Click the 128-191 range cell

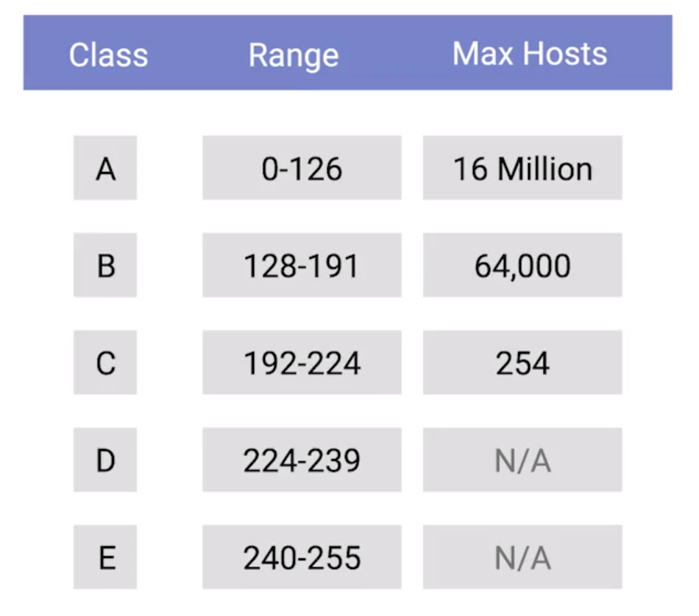tap(302, 266)
